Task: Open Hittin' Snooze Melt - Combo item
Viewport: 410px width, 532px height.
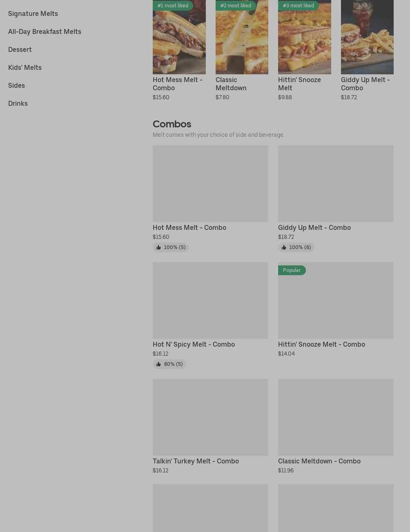Action: pyautogui.click(x=321, y=344)
